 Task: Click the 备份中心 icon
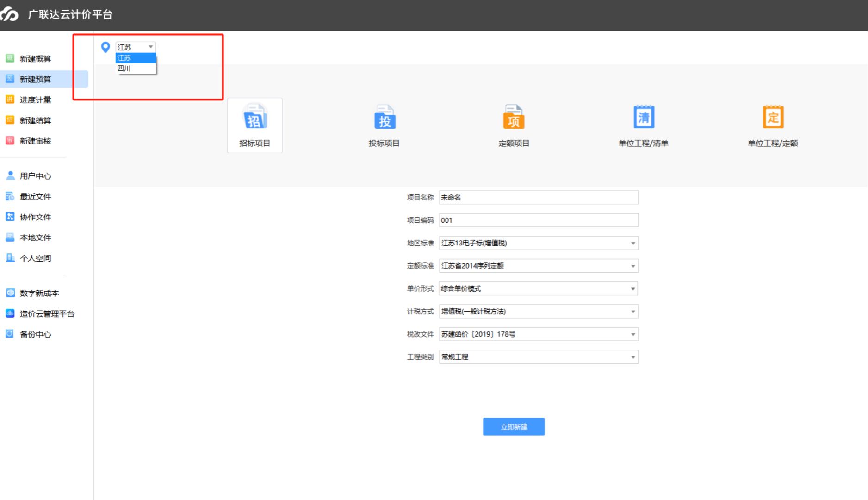[x=10, y=334]
